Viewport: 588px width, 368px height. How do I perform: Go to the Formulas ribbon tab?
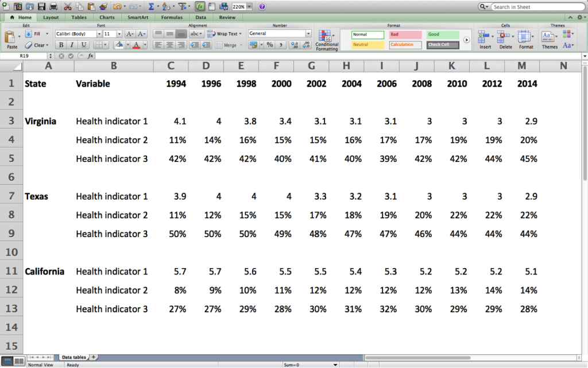[172, 17]
